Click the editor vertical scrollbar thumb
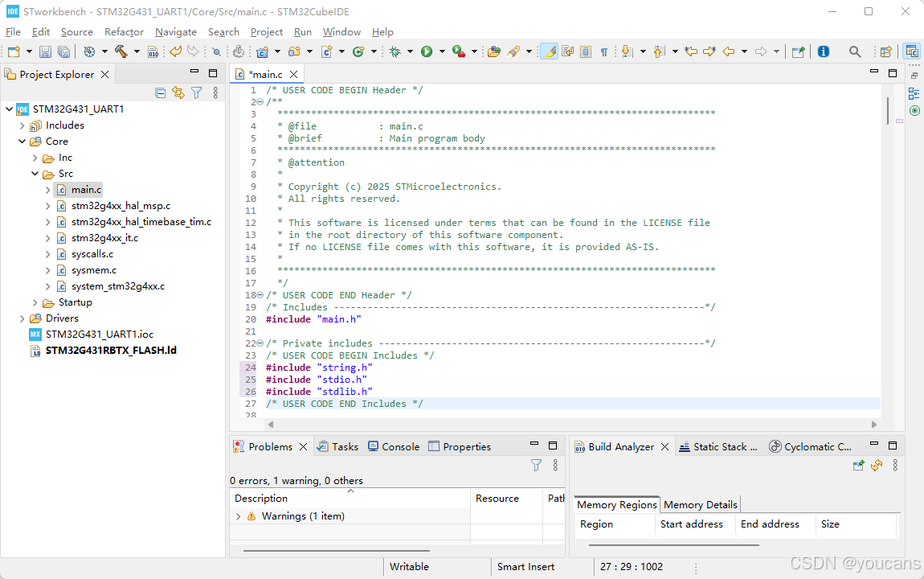Screen dimensions: 924x579 coord(888,111)
